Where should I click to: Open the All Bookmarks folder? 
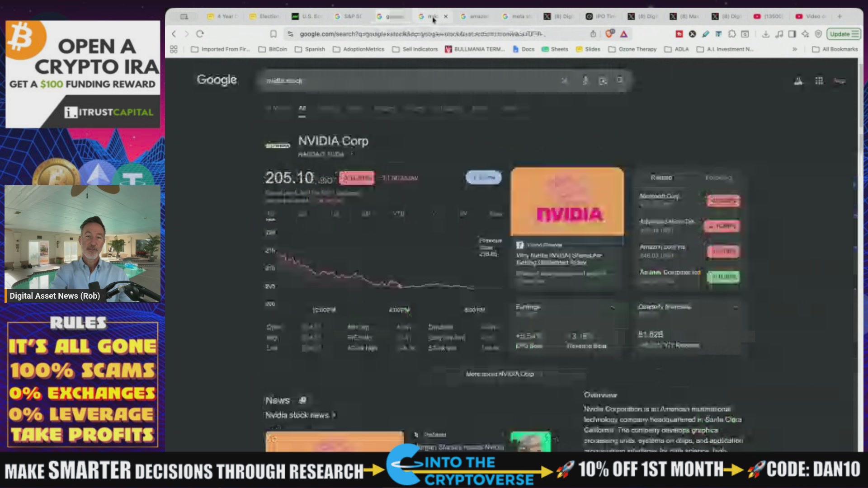tap(835, 49)
